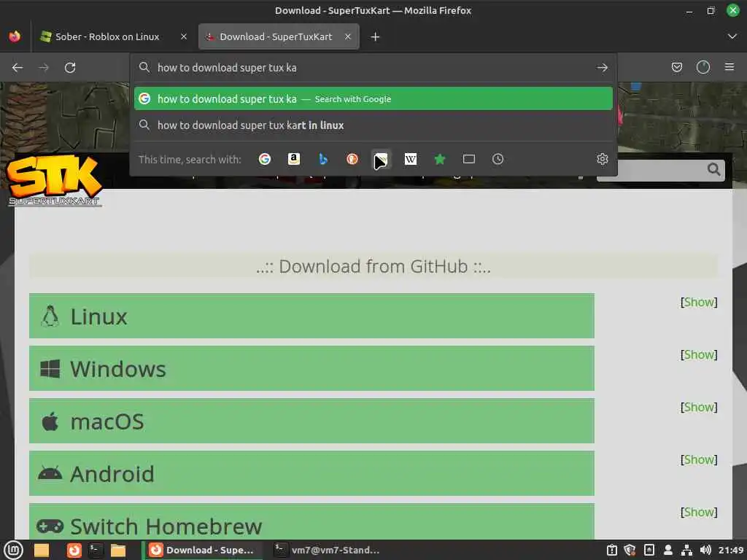The height and width of the screenshot is (560, 747).
Task: Search this time with Bing icon
Action: pyautogui.click(x=323, y=159)
